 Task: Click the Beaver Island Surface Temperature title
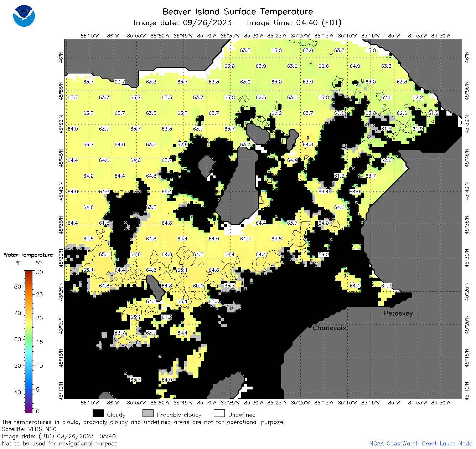tap(238, 12)
